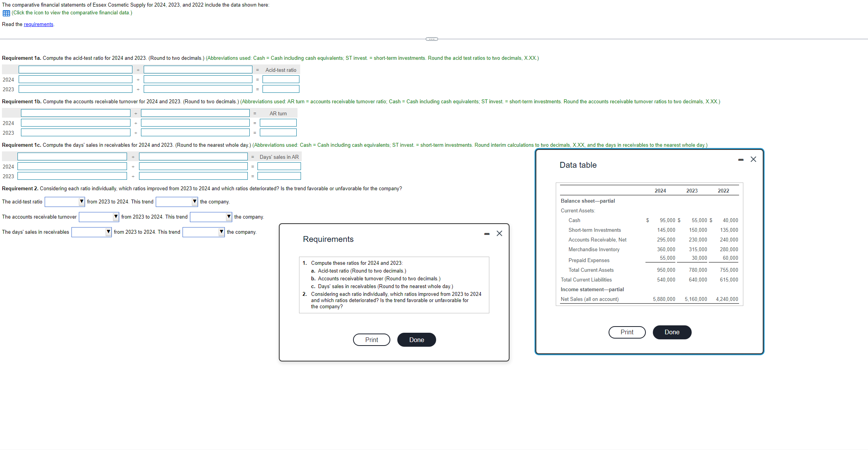Close the Data table dialog
The width and height of the screenshot is (868, 450).
753,159
